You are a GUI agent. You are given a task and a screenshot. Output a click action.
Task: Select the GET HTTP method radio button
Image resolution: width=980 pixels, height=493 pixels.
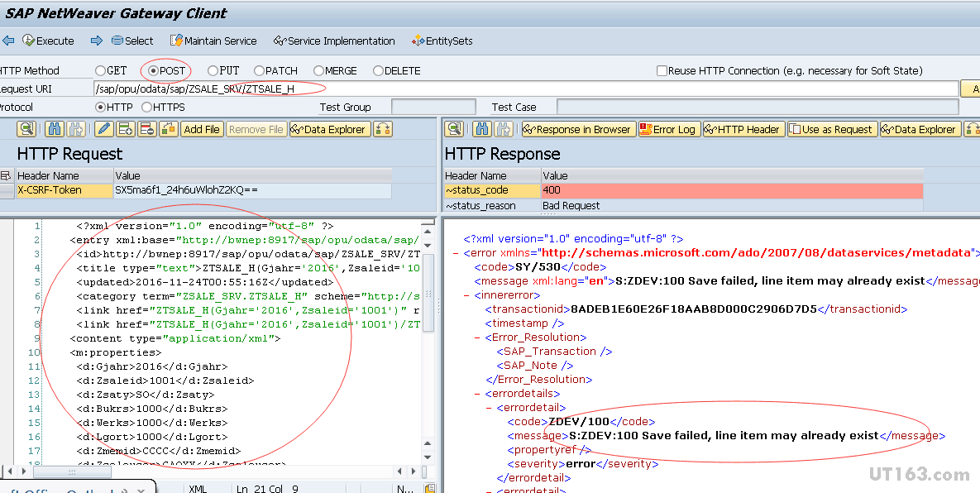point(101,71)
